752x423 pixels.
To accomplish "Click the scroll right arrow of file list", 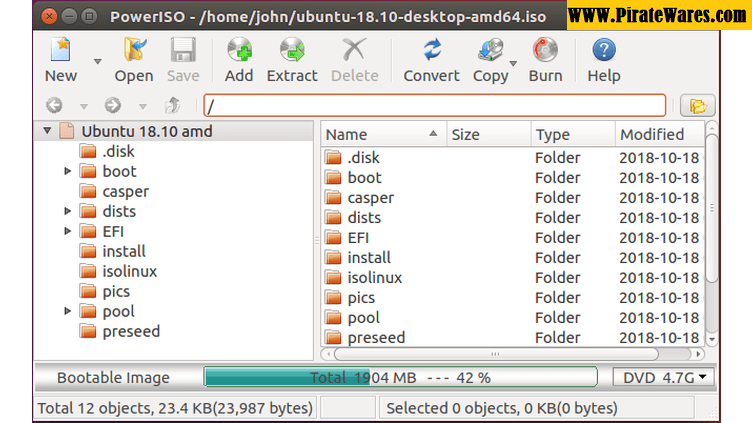I will pyautogui.click(x=698, y=354).
